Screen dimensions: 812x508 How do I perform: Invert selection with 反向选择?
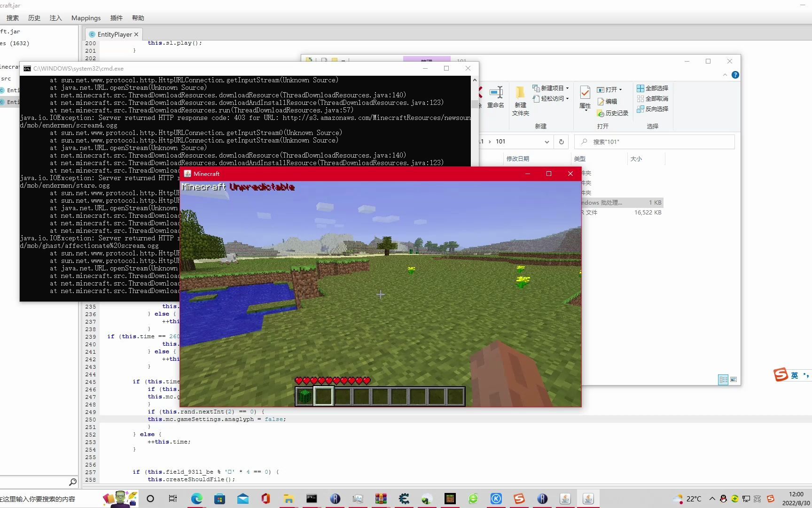tap(653, 109)
